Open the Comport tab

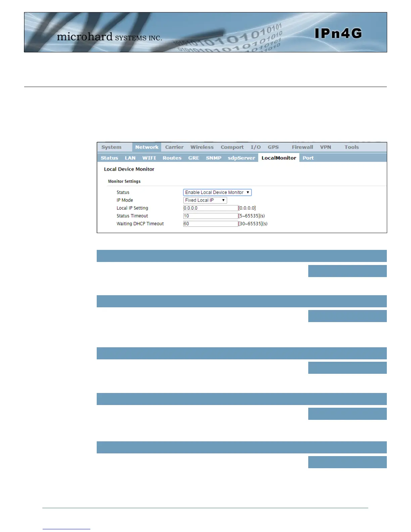pos(232,147)
